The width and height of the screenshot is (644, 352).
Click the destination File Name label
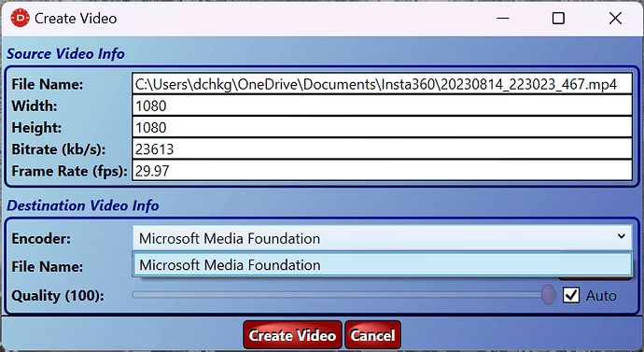[x=48, y=266]
